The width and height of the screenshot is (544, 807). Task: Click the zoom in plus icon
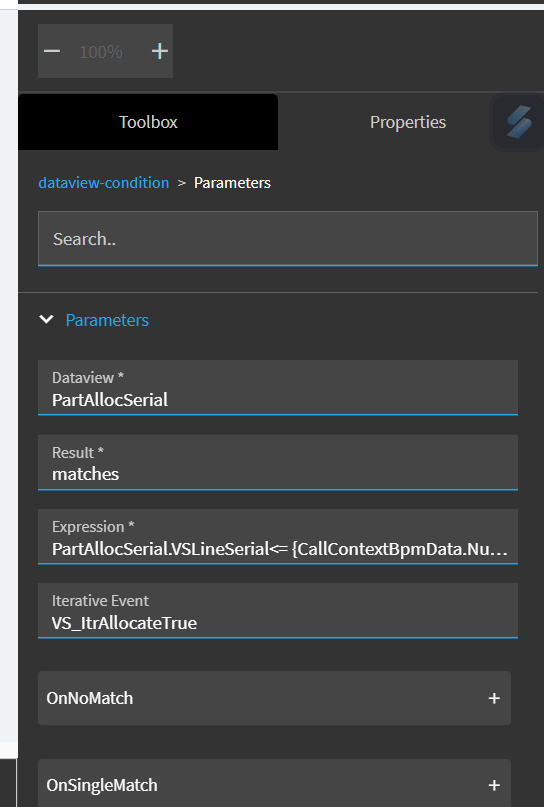point(160,51)
